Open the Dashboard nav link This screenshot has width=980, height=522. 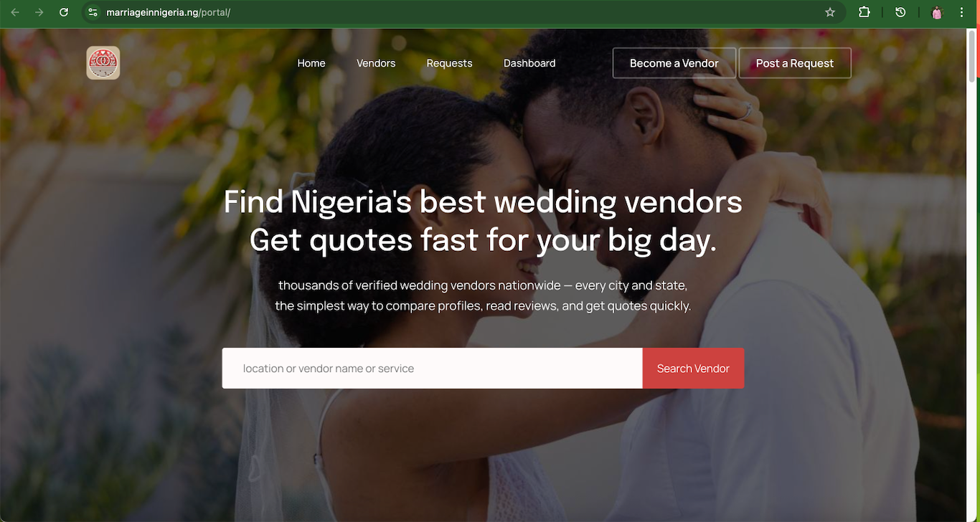[x=529, y=63]
